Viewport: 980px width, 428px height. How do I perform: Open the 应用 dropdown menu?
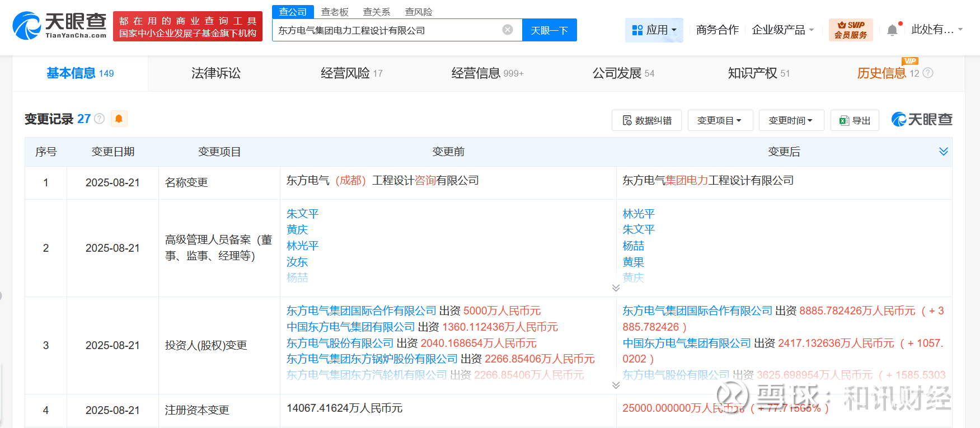tap(654, 30)
